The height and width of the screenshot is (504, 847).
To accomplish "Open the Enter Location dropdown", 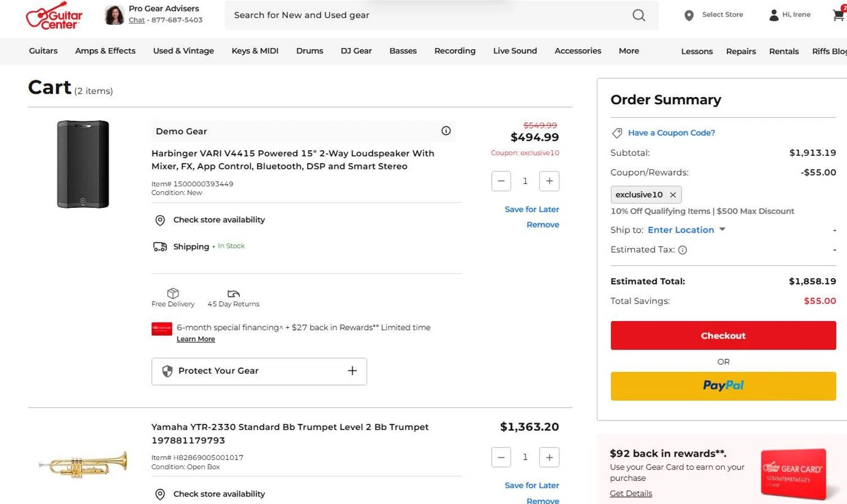I will pyautogui.click(x=686, y=230).
